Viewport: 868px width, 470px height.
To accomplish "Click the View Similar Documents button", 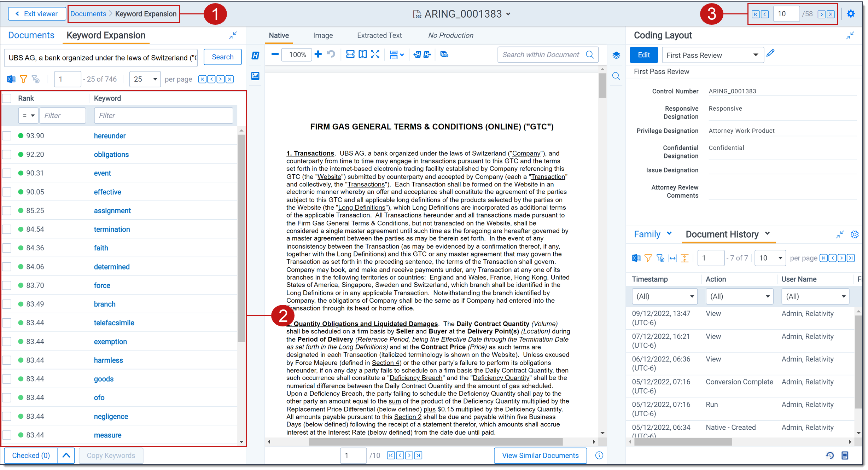I will click(x=540, y=456).
